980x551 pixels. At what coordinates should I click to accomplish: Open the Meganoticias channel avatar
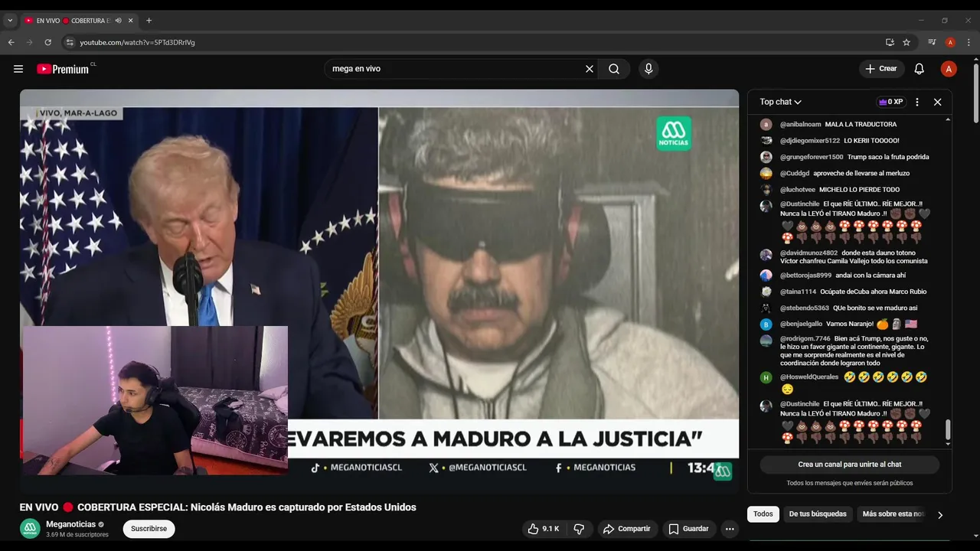[30, 529]
